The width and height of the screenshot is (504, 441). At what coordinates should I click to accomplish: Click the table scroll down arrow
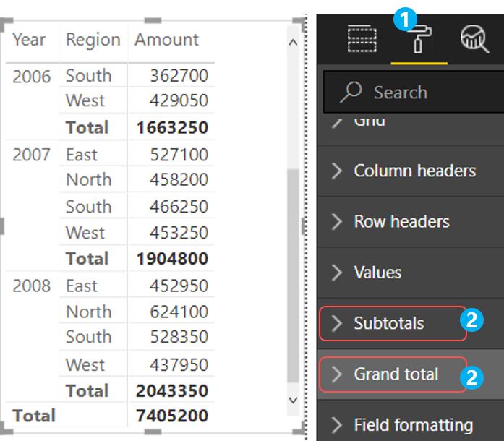tap(293, 401)
